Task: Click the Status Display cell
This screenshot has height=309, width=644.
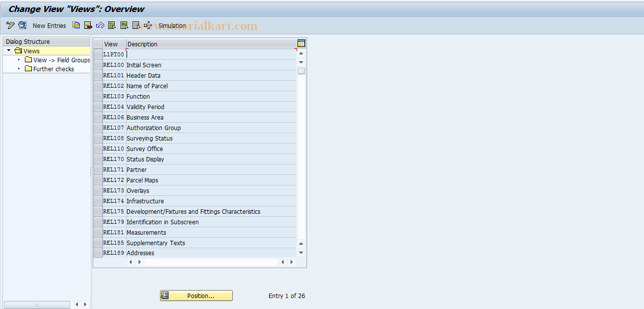Action: (211, 159)
